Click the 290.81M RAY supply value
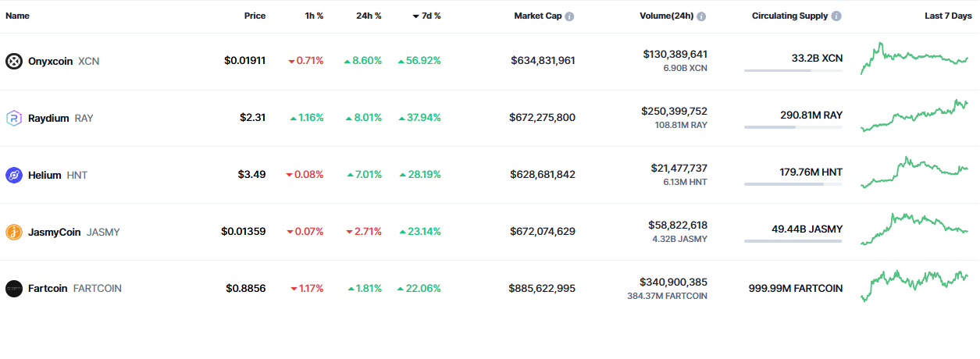 pos(811,116)
